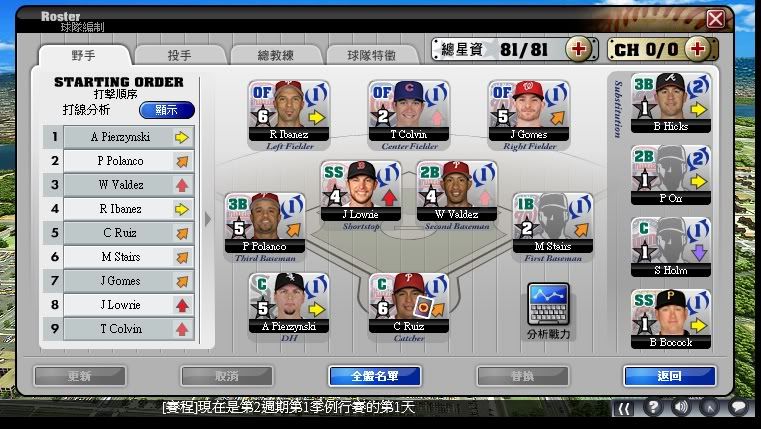Screen dimensions: 761x429
Task: Open the 球隊特徵 team traits tab
Action: tap(371, 55)
